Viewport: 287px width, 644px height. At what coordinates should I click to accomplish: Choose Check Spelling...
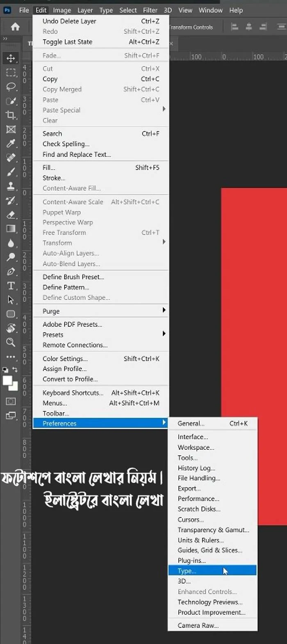(101, 144)
